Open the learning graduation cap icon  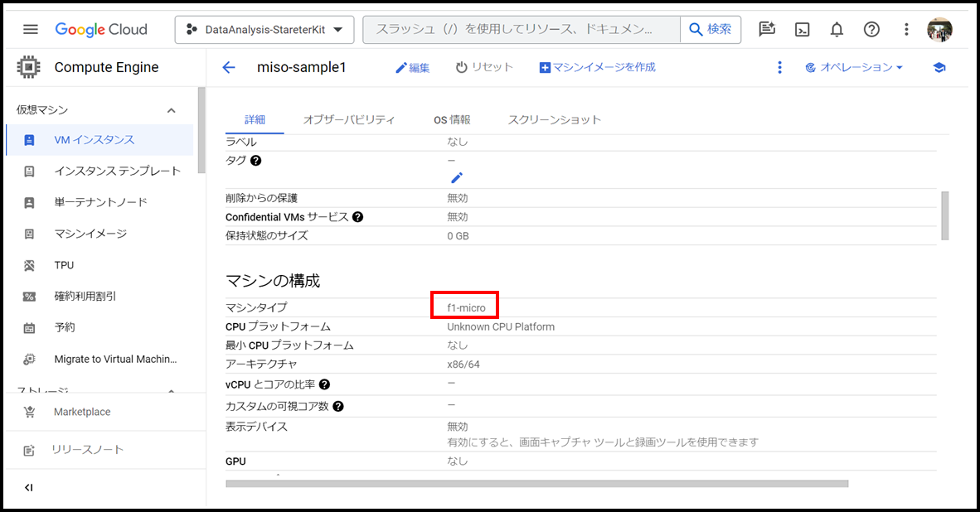tap(939, 68)
